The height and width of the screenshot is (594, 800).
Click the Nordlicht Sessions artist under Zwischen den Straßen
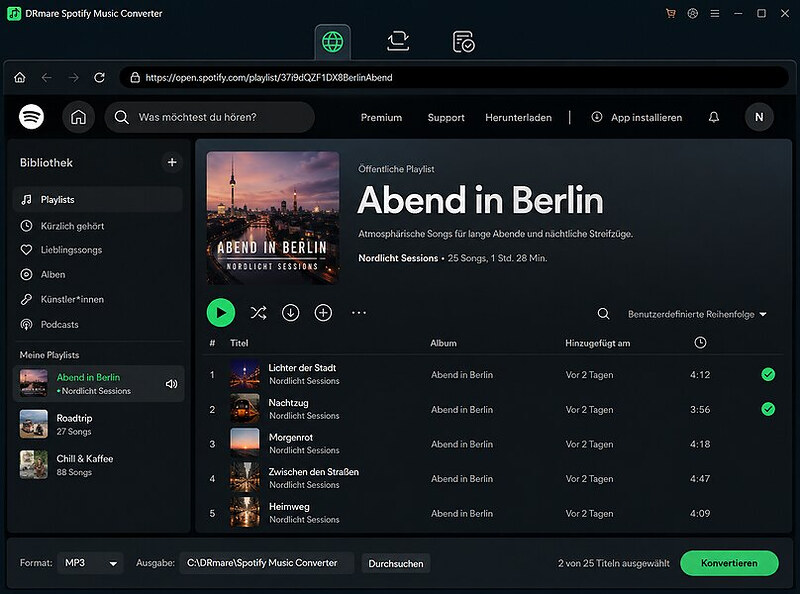coord(304,485)
